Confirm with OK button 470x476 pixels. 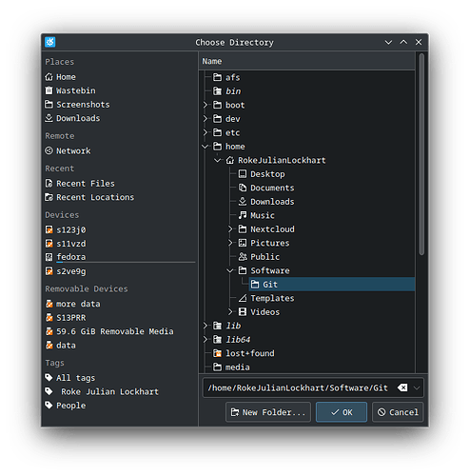(x=342, y=412)
